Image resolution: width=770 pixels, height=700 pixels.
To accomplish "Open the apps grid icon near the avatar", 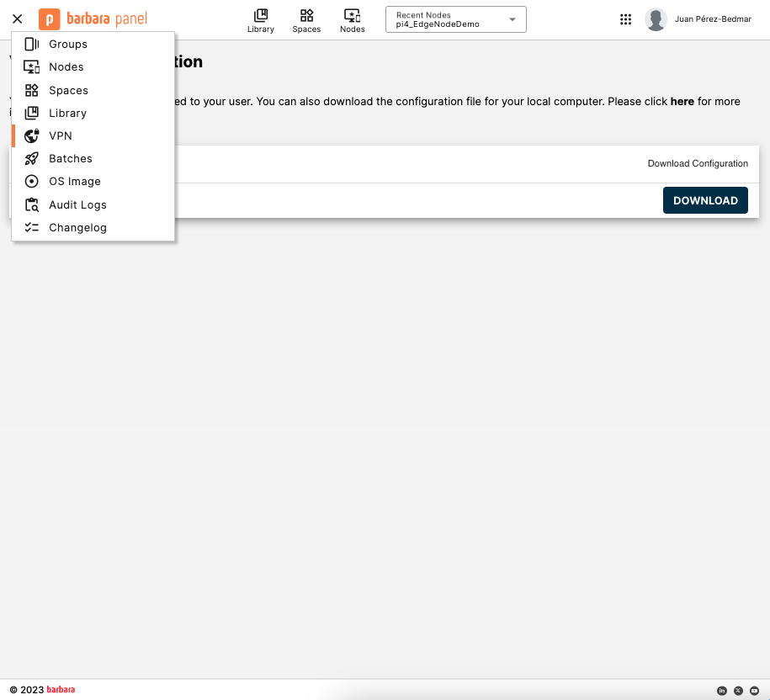I will coord(625,19).
